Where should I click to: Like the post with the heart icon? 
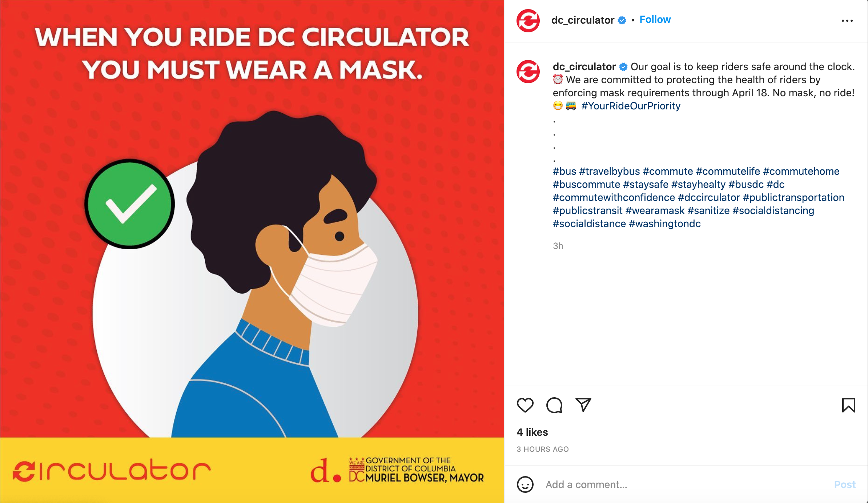(525, 405)
